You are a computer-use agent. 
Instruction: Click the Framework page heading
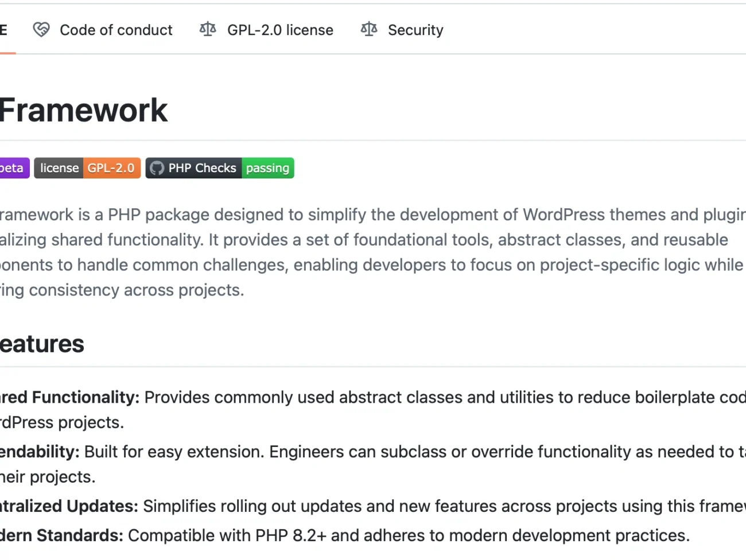[84, 110]
